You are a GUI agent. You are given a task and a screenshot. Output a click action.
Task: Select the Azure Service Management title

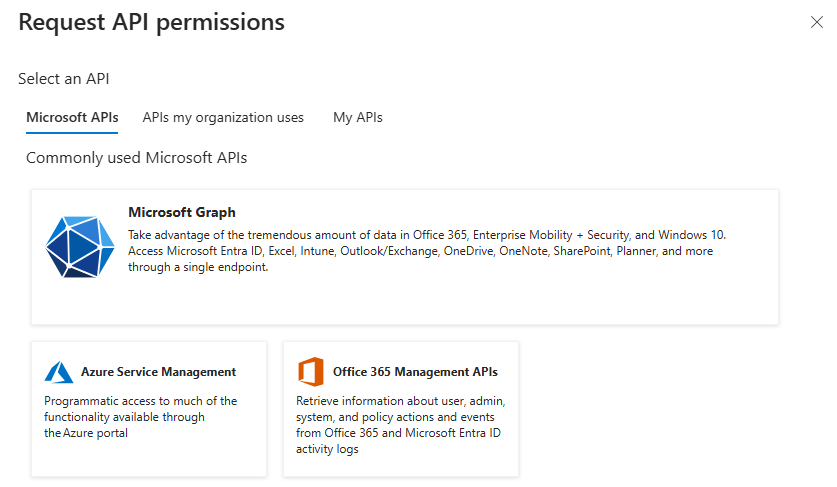coord(158,372)
